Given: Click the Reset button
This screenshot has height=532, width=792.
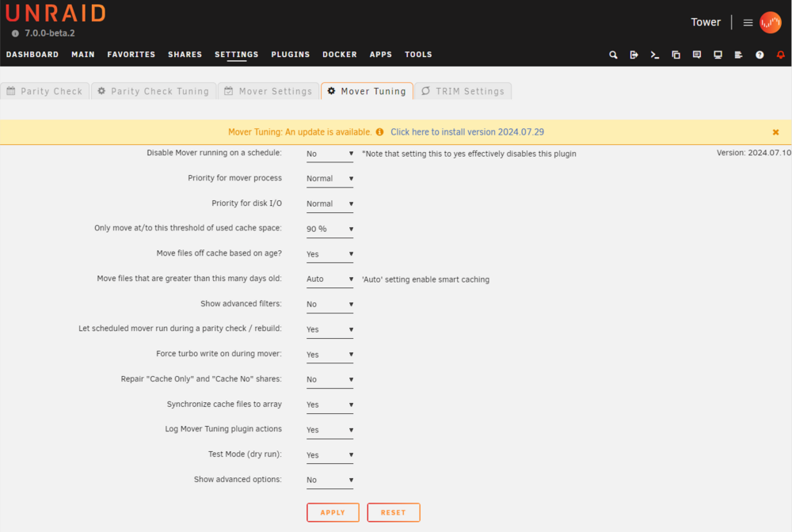Looking at the screenshot, I should point(394,512).
